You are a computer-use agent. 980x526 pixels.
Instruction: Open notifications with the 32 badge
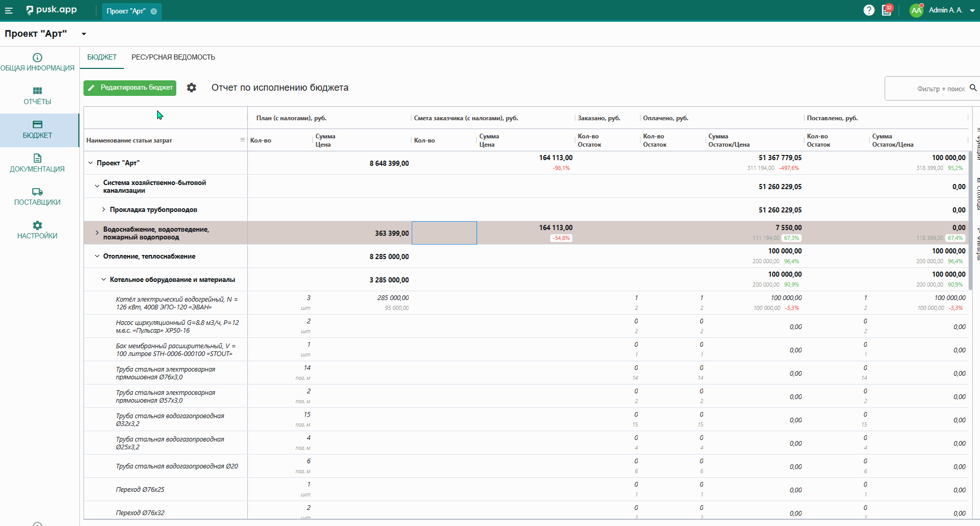coord(887,10)
